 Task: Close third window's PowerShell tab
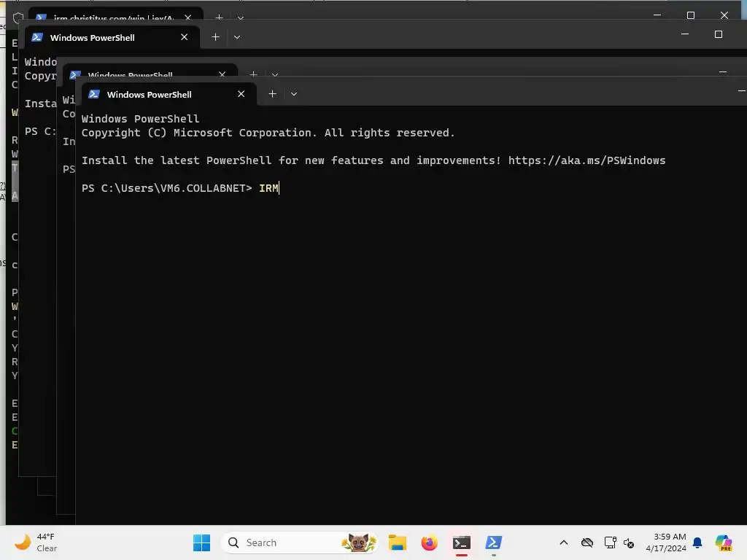pyautogui.click(x=222, y=74)
